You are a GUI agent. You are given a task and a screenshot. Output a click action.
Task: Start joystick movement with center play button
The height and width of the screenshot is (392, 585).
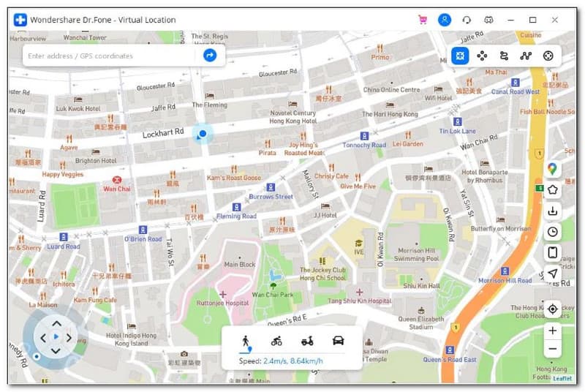[x=56, y=337]
